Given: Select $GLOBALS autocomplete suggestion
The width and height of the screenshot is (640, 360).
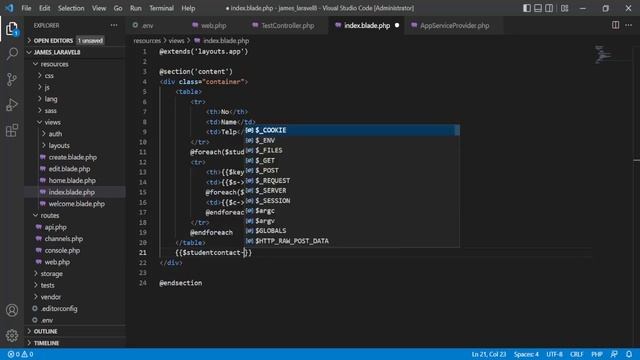Looking at the screenshot, I should tap(352, 231).
